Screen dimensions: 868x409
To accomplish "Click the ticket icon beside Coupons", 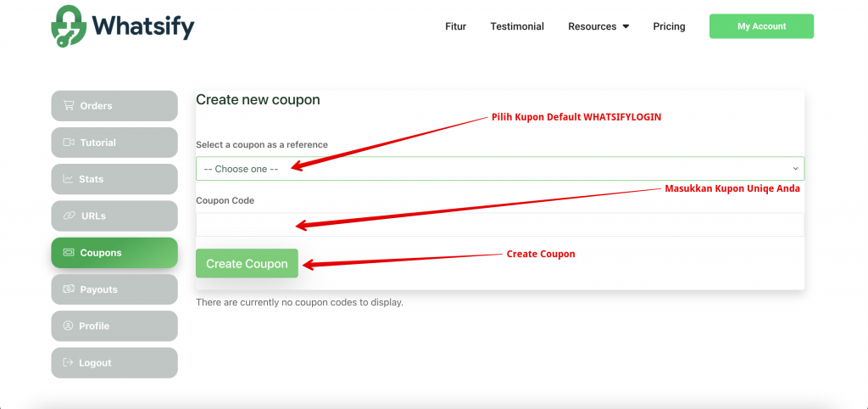I will click(x=68, y=253).
